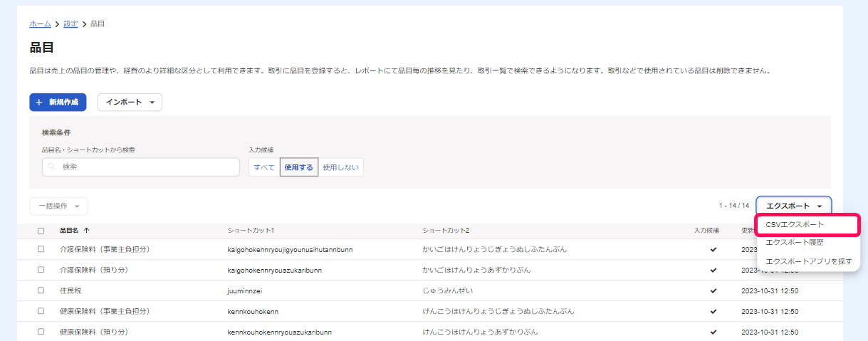The image size is (868, 341).
Task: Open the 設定 breadcrumb link
Action: pos(70,24)
